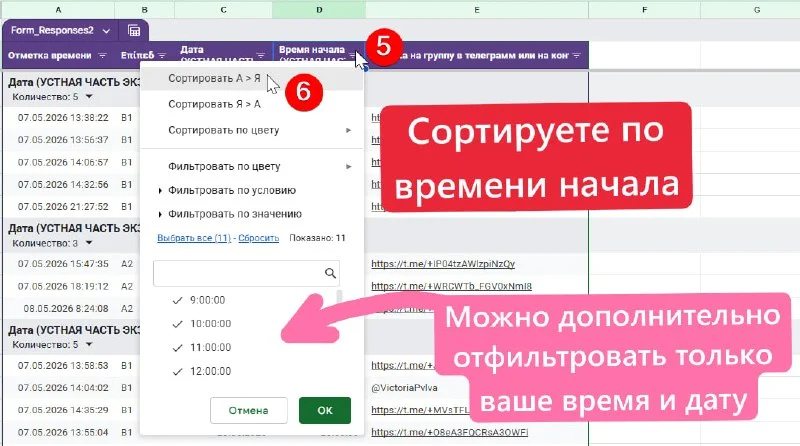Click filter icon on Дата column header
Viewport: 800px width, 446px height.
(261, 55)
